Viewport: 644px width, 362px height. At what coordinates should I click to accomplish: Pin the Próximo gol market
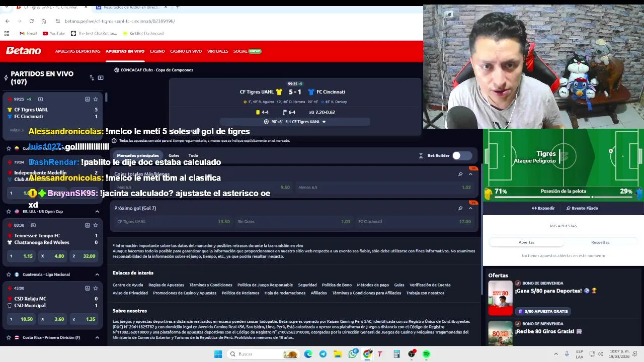tap(460, 208)
